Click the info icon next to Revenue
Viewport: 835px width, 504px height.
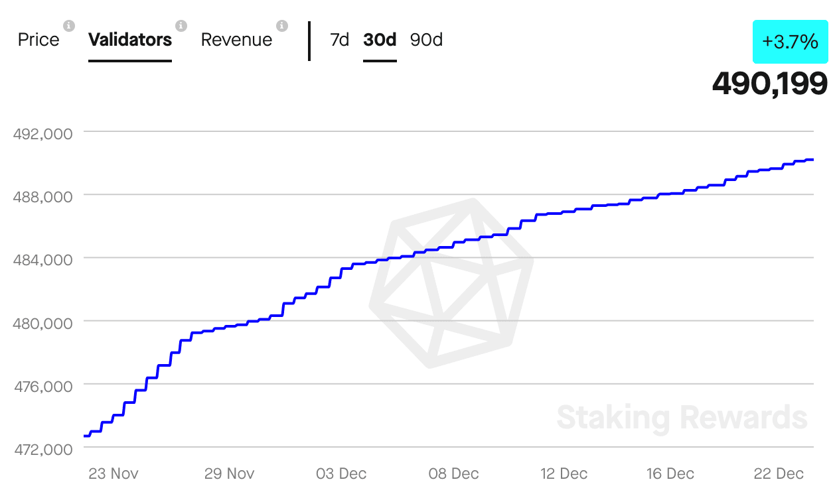click(282, 26)
